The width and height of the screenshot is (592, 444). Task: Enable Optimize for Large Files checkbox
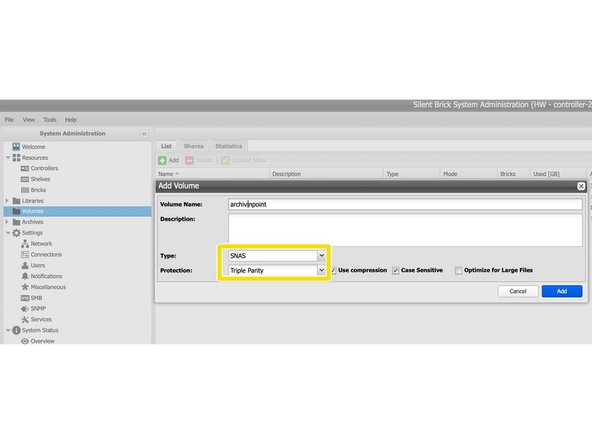[458, 270]
